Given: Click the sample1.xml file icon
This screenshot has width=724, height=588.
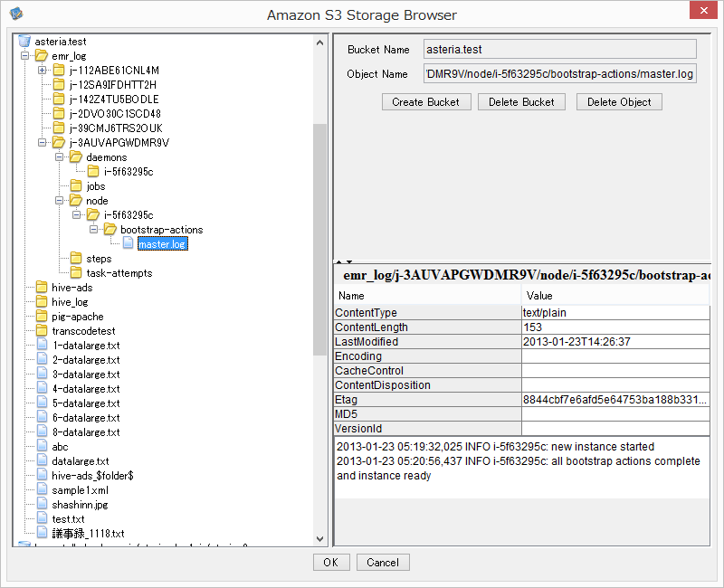Looking at the screenshot, I should pyautogui.click(x=42, y=490).
